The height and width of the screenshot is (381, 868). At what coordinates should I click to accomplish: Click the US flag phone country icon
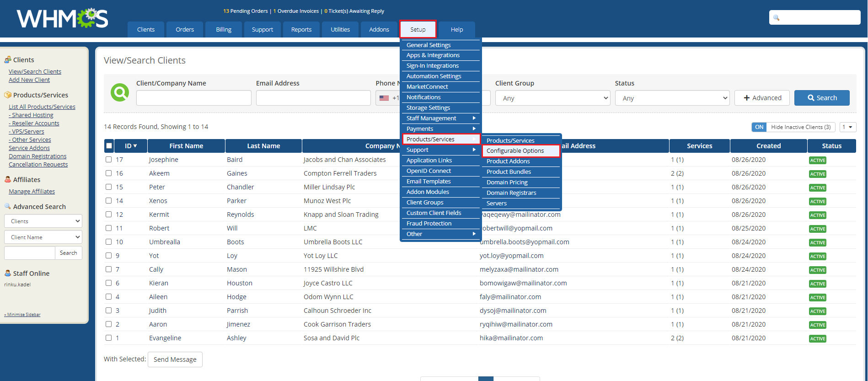coord(384,98)
